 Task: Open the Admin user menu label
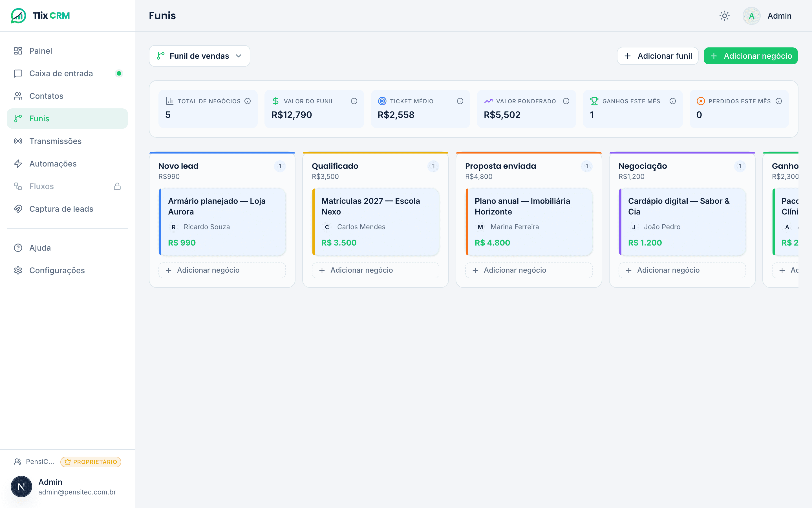(x=779, y=16)
